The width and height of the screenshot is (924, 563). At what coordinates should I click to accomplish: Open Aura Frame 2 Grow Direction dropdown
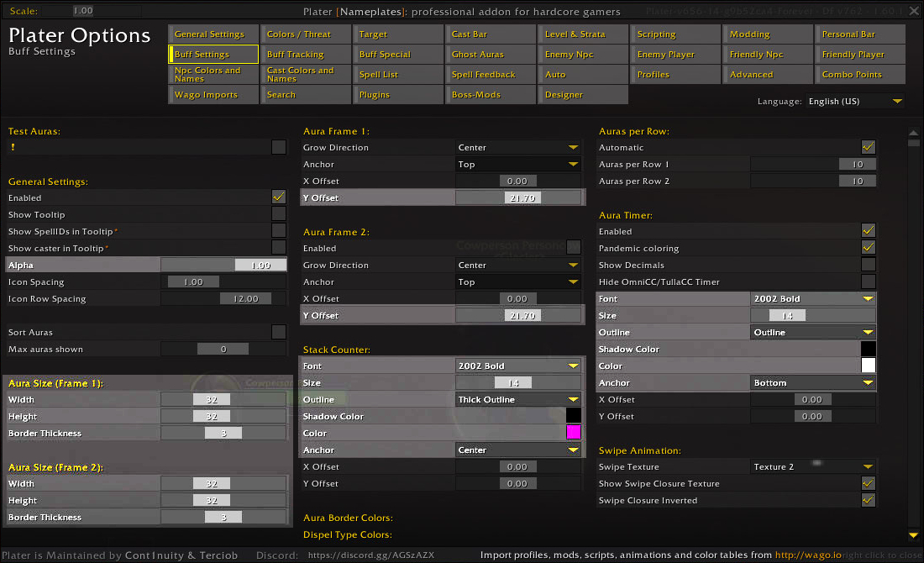(x=518, y=265)
